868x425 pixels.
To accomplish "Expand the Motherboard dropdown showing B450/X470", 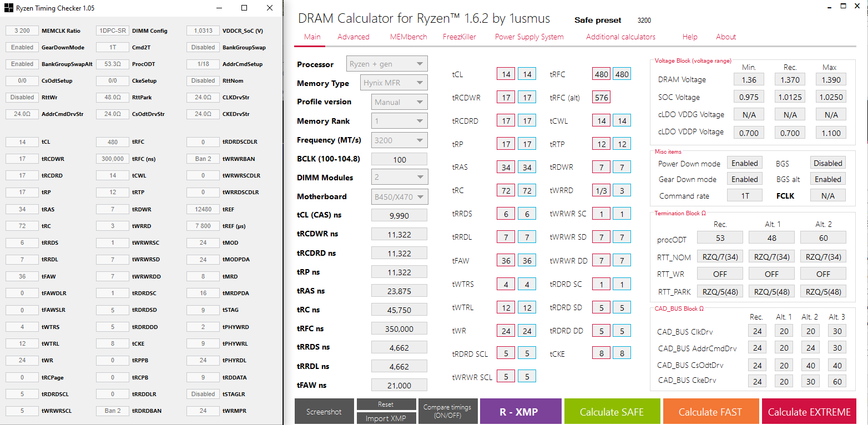I will pos(399,196).
